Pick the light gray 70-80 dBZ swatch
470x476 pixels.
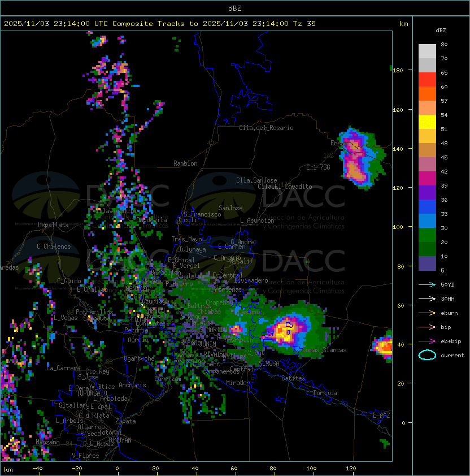[x=427, y=51]
